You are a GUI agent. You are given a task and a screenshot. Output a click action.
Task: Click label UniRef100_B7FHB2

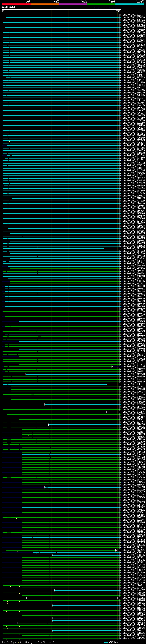[133, 25]
